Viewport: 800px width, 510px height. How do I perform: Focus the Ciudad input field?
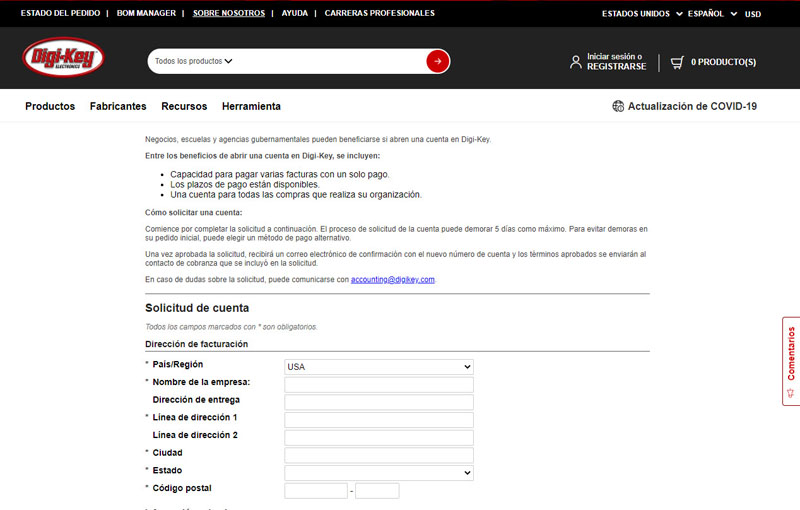378,455
